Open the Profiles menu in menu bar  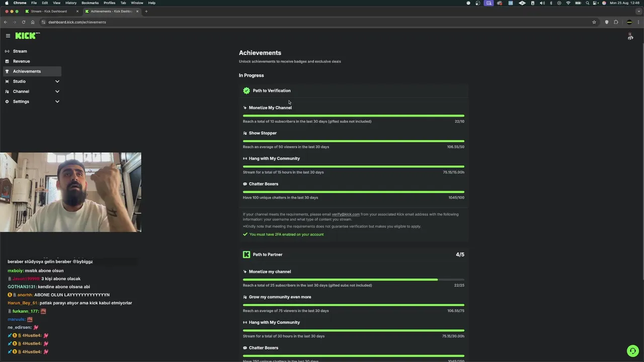pos(109,3)
